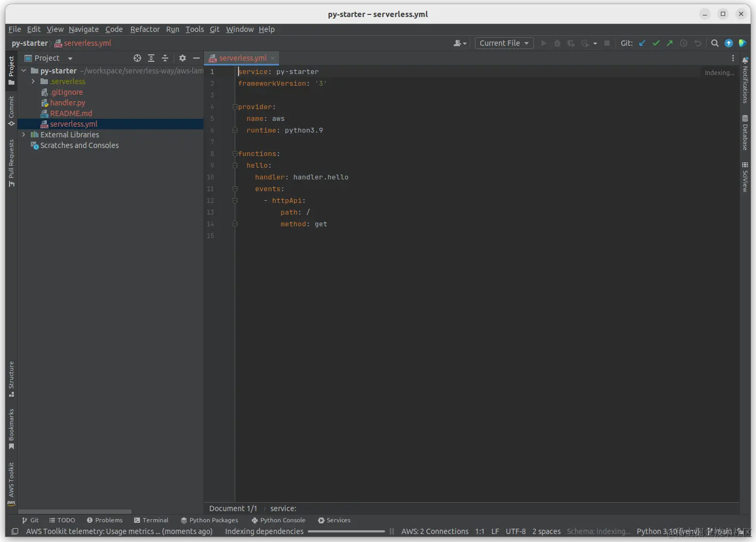The height and width of the screenshot is (542, 756).
Task: Click 2 spaces indent setting
Action: tap(546, 531)
